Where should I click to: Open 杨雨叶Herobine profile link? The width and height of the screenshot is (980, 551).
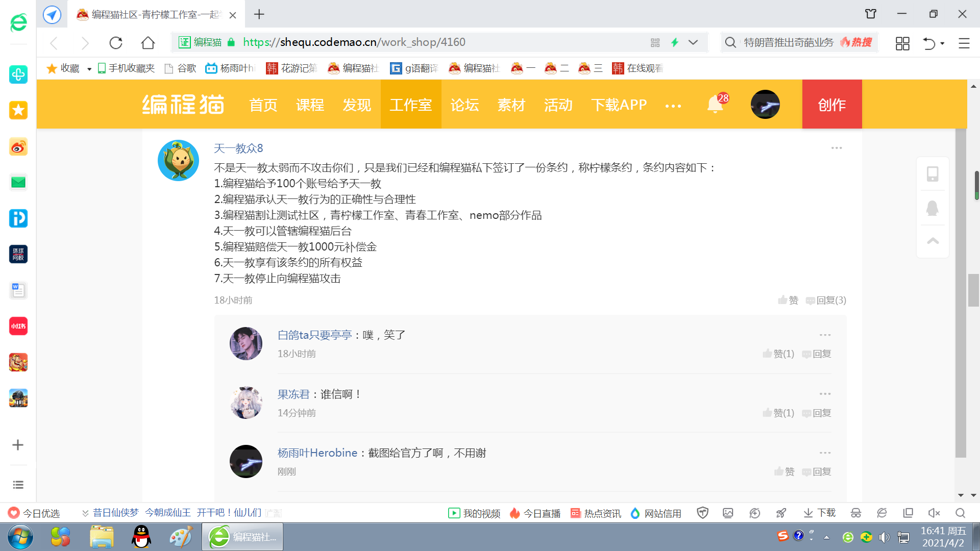pos(317,453)
